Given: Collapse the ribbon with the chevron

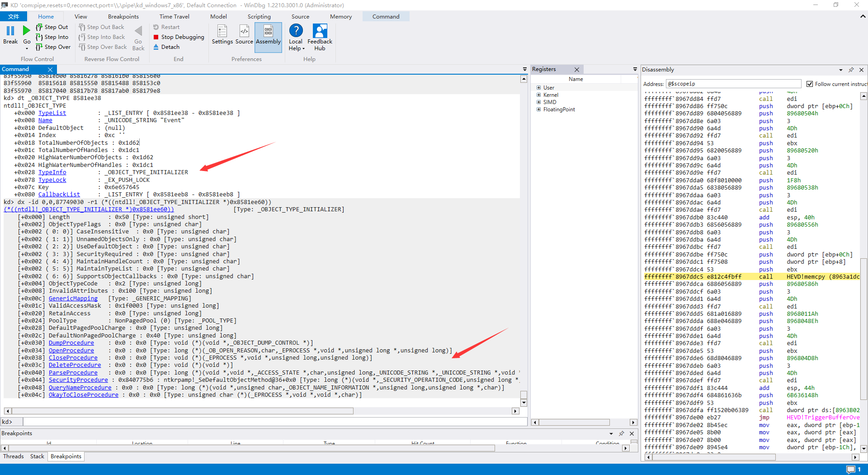Looking at the screenshot, I should coord(863,16).
